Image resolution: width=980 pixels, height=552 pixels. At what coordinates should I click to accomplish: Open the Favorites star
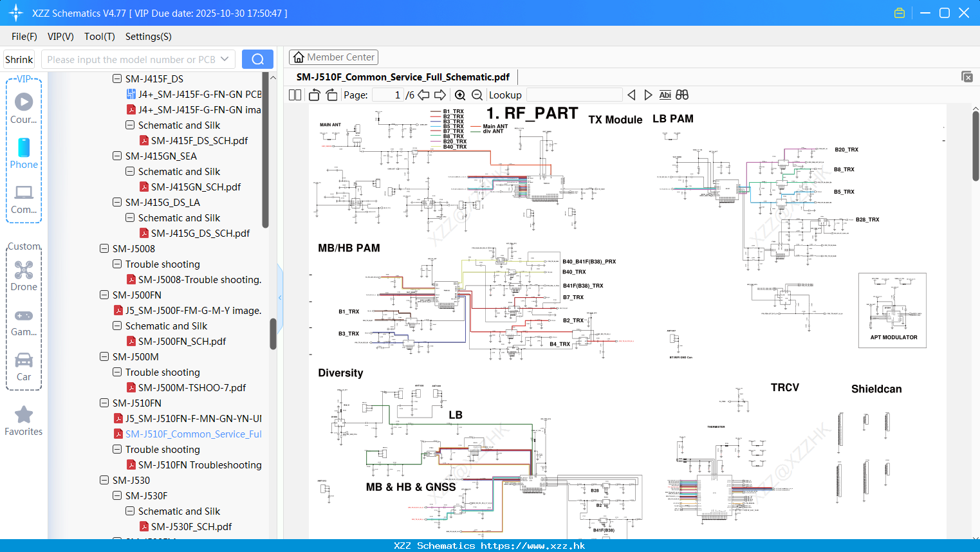pos(24,421)
